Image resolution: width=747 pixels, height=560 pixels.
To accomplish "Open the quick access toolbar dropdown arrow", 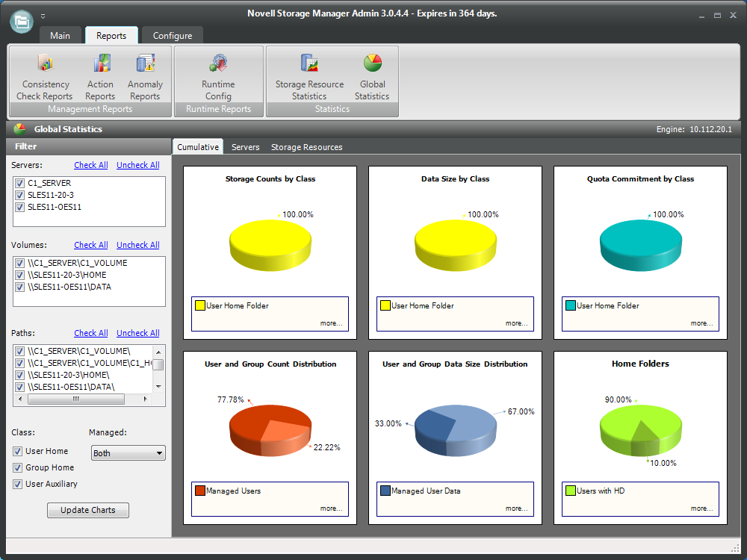I will (x=43, y=16).
